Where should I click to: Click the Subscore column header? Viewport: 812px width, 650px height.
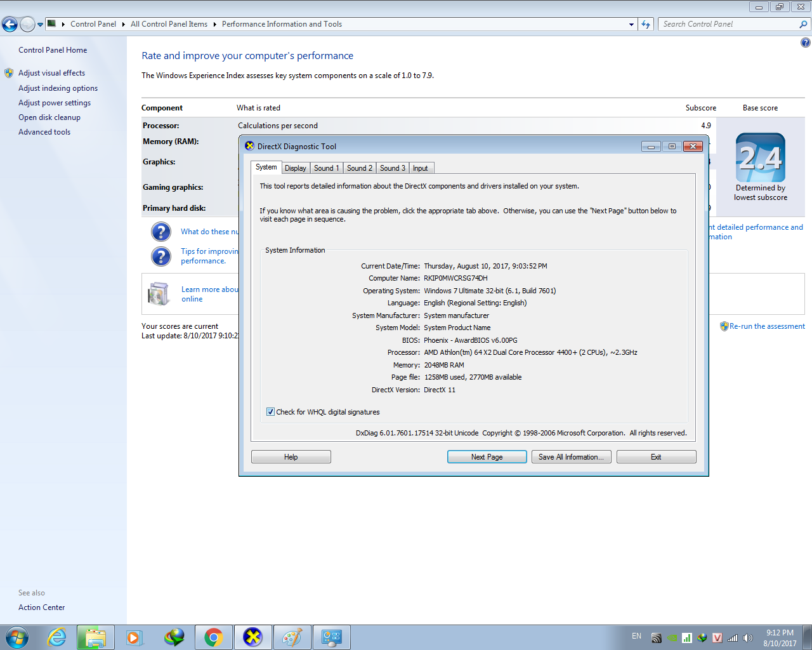[x=701, y=108]
